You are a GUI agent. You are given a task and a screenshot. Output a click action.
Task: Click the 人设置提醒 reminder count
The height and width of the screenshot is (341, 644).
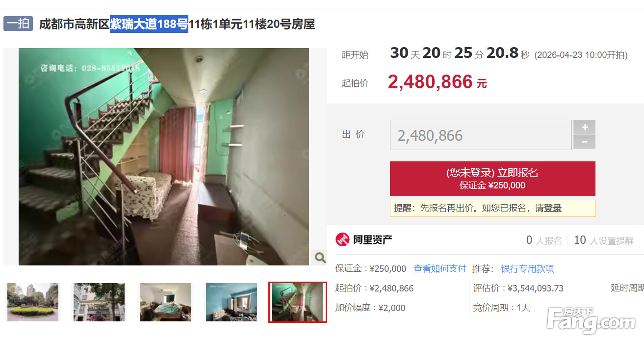[604, 240]
